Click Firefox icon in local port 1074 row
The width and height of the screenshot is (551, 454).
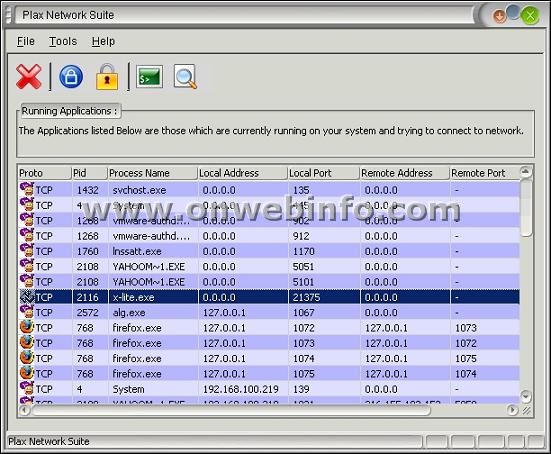[x=27, y=358]
